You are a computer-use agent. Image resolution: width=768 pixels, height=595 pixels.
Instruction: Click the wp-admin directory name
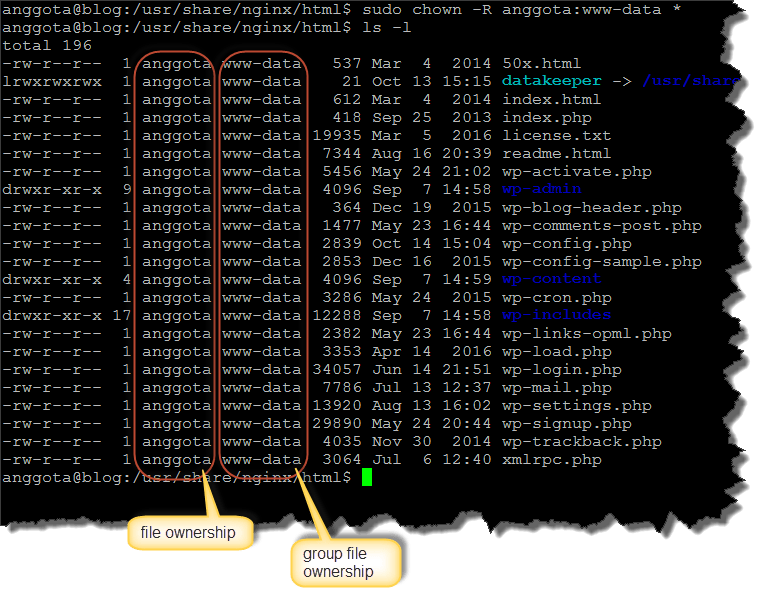coord(542,189)
